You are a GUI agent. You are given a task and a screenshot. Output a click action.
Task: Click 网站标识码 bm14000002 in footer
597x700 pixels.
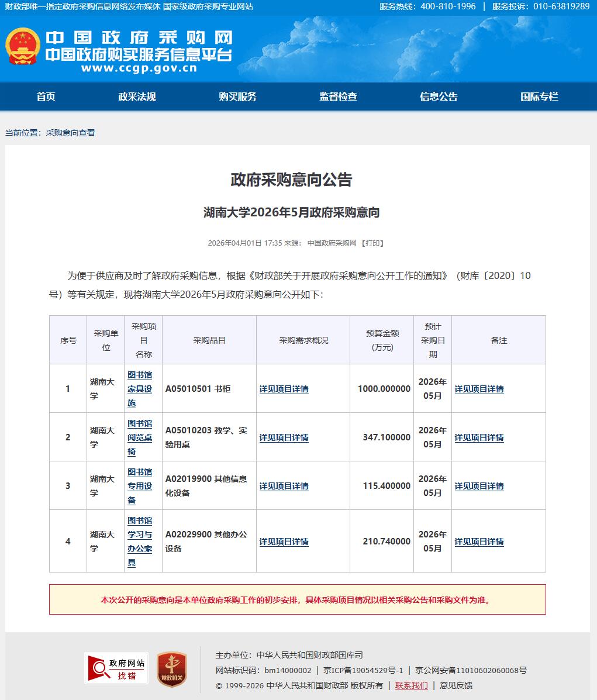(x=264, y=671)
